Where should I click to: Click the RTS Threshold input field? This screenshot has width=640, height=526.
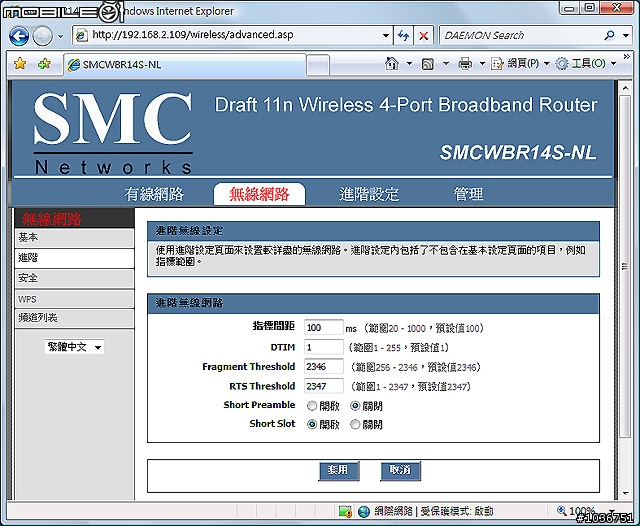(323, 386)
